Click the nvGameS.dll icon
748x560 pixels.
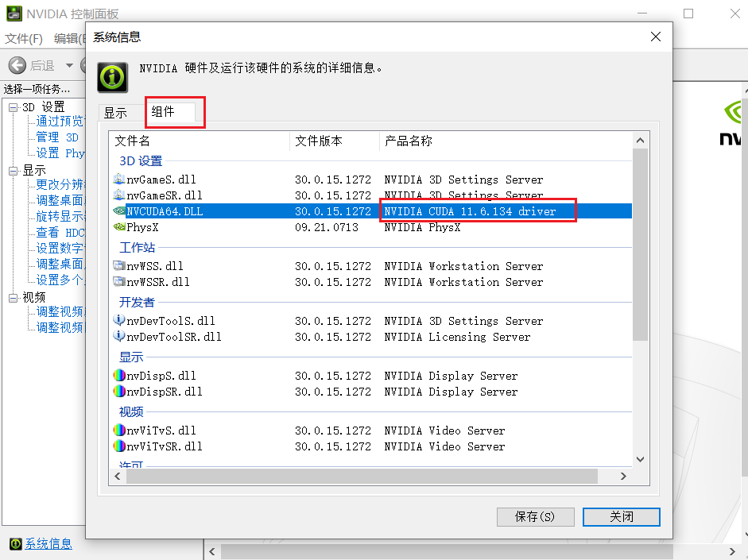tap(118, 180)
